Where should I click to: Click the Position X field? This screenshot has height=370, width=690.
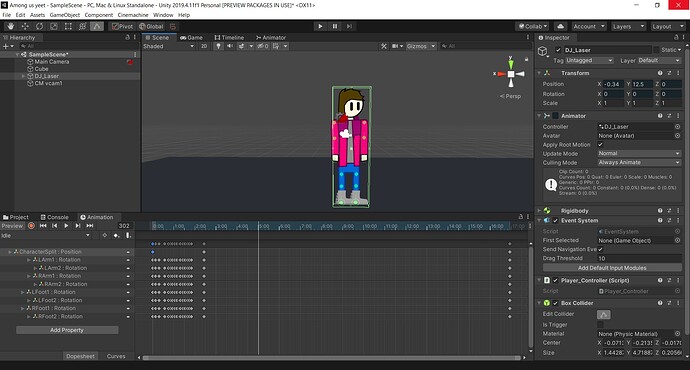(613, 84)
